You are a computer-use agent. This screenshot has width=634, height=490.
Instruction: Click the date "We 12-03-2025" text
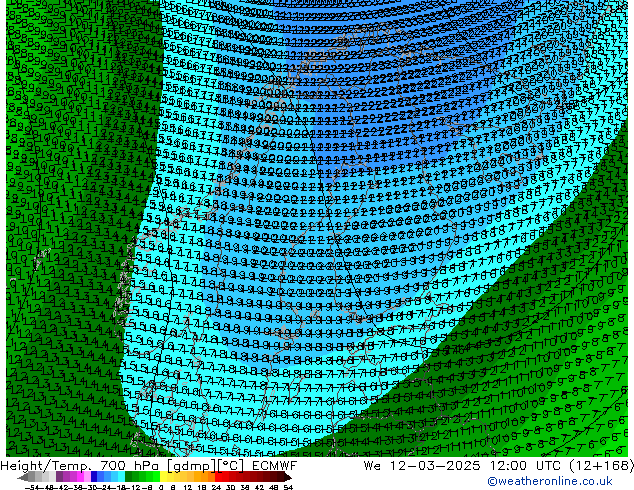(422, 466)
